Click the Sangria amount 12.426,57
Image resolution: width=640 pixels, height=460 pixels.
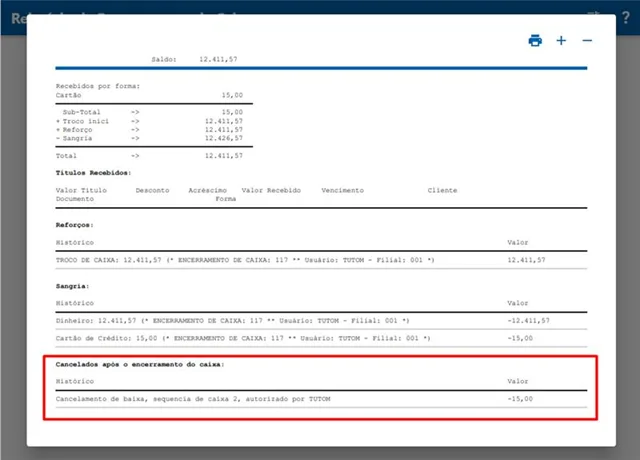(224, 138)
